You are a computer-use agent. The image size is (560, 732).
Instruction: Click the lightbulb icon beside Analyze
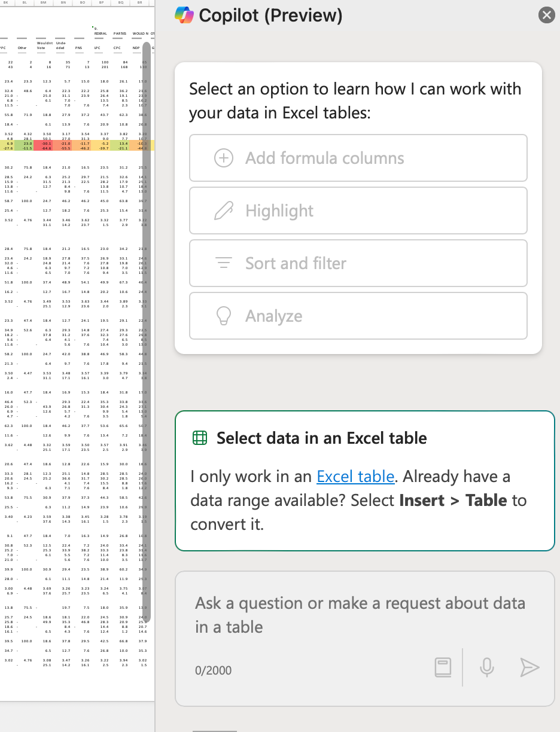[223, 316]
